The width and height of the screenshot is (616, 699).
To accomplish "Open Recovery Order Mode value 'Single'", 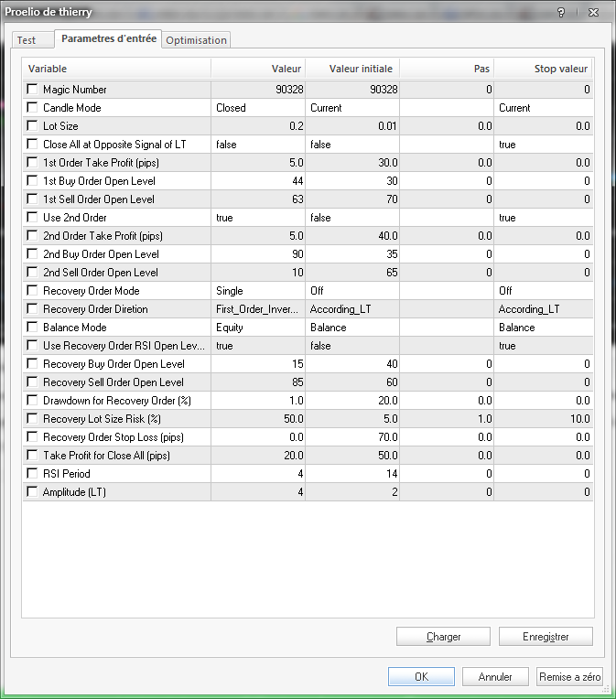I will [x=258, y=291].
